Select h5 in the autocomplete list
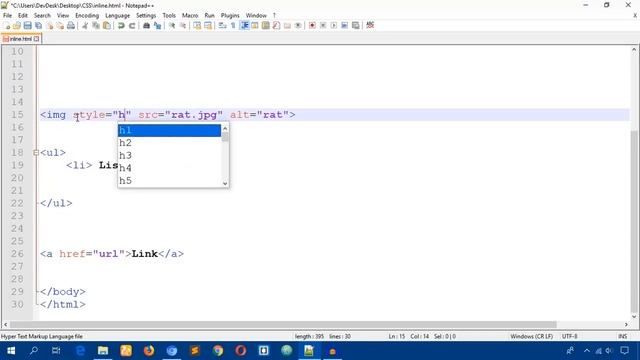Screen dimensions: 640x360 click(x=169, y=181)
